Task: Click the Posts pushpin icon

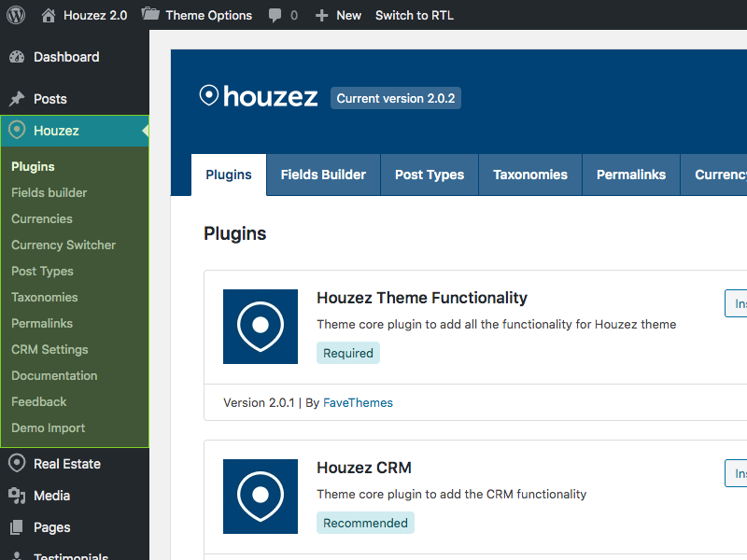Action: coord(17,99)
